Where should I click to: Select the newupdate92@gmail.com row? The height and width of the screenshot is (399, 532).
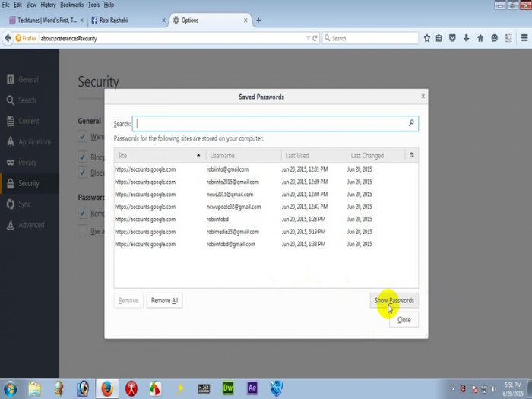pos(266,207)
